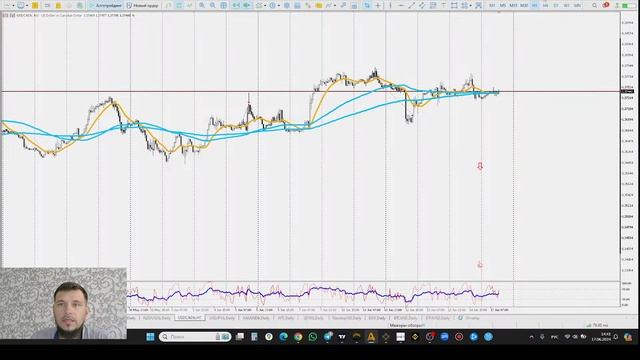
Task: Select the D1 timeframe button
Action: [x=556, y=5]
